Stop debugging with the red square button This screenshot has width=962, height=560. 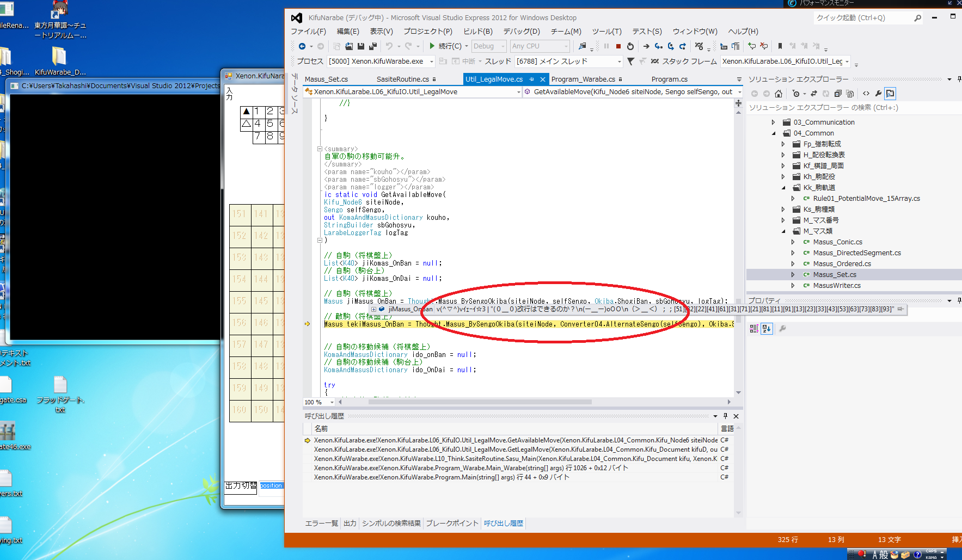(618, 46)
